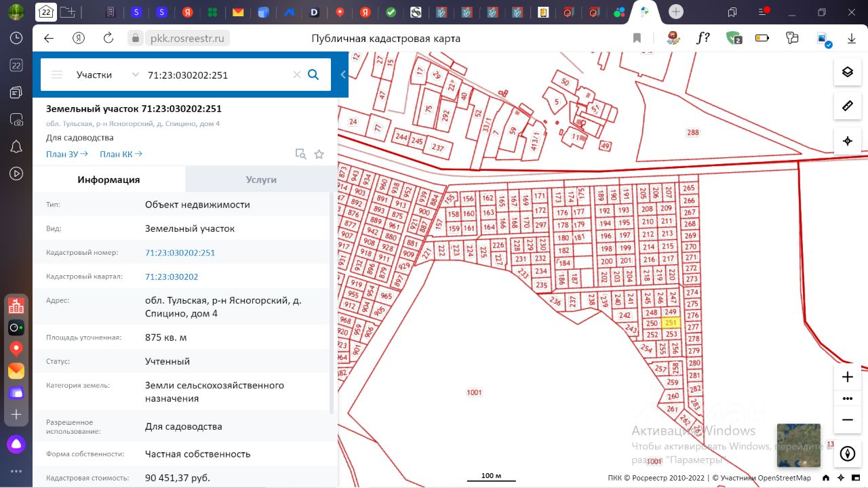Reload the current page
The height and width of the screenshot is (488, 868).
click(108, 39)
